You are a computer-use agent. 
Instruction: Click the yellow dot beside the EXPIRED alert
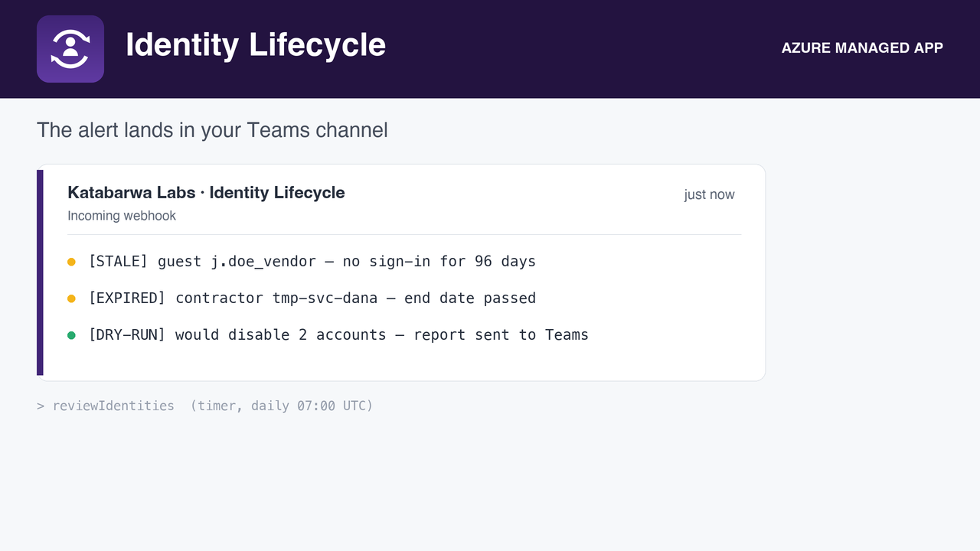click(x=71, y=298)
